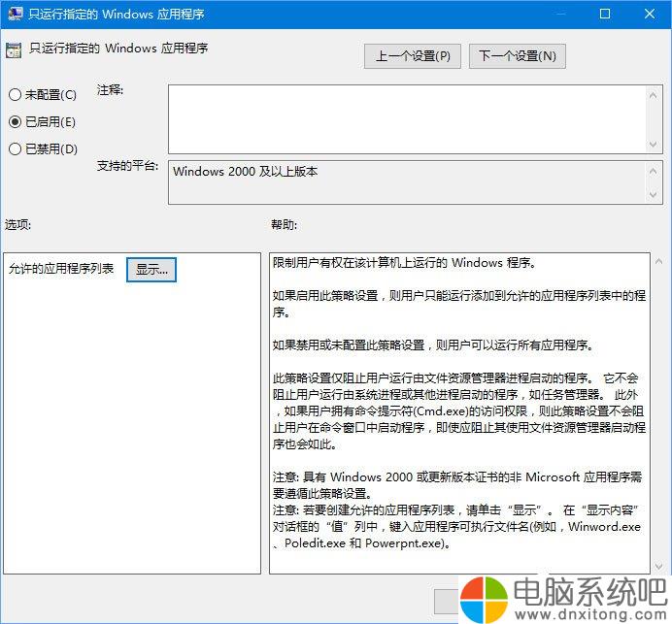Image resolution: width=672 pixels, height=624 pixels.
Task: Click the heading 只运行指定的 Windows 应用程序 below the title bar
Action: click(118, 48)
